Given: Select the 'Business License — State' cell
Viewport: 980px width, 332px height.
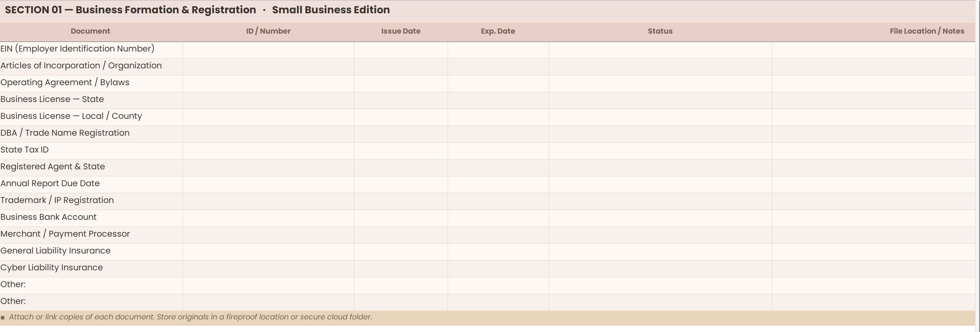Looking at the screenshot, I should (x=91, y=101).
